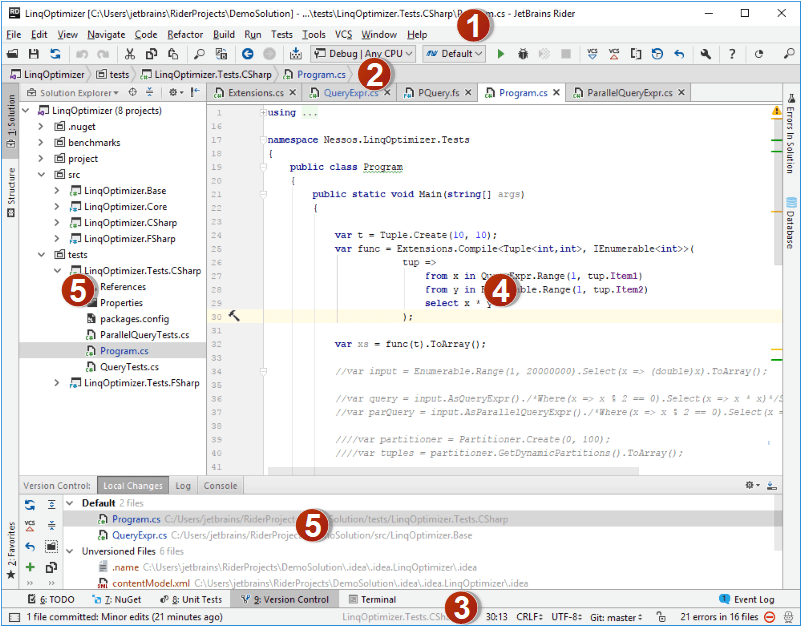Click the context action hammer icon in gutter
Screen dimensions: 802x627
[235, 316]
